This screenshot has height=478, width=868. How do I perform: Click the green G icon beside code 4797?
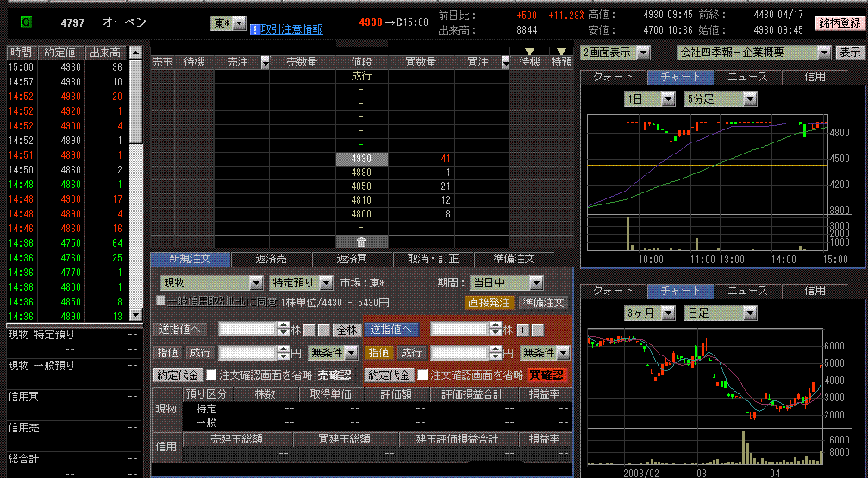click(26, 22)
